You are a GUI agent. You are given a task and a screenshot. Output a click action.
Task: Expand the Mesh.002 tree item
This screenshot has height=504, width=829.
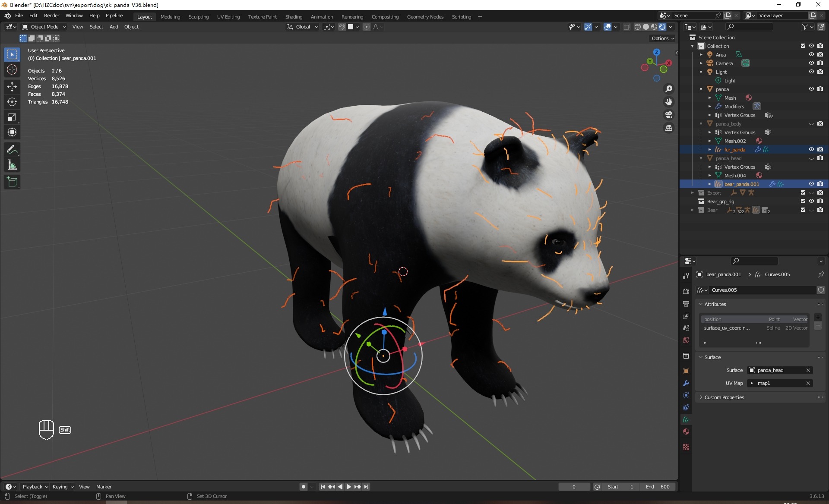pos(709,141)
